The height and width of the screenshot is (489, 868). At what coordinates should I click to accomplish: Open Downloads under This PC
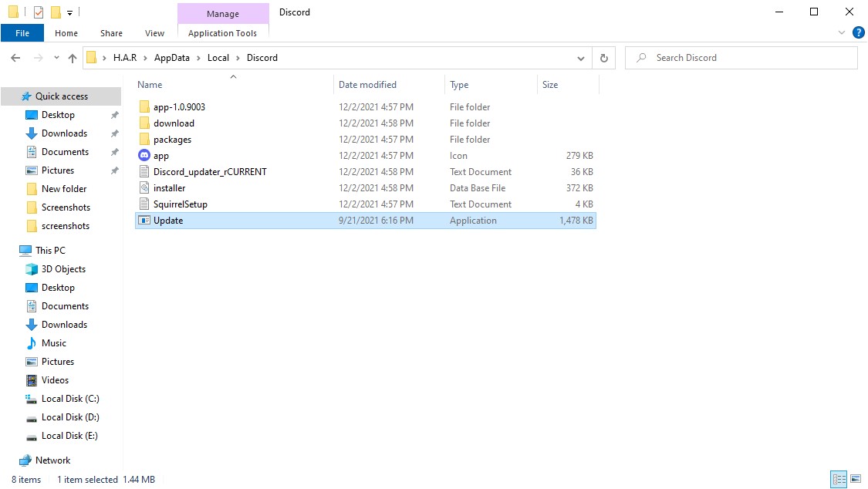(64, 325)
